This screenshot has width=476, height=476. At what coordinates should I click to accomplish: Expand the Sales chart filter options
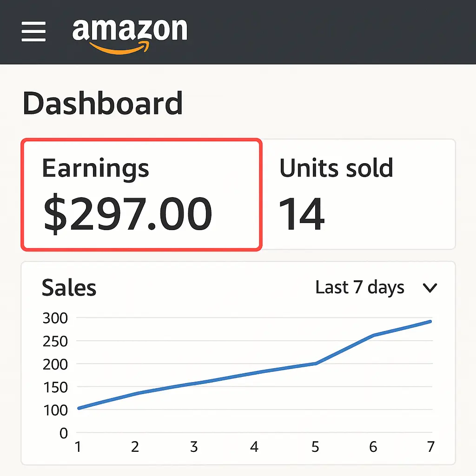pos(430,287)
